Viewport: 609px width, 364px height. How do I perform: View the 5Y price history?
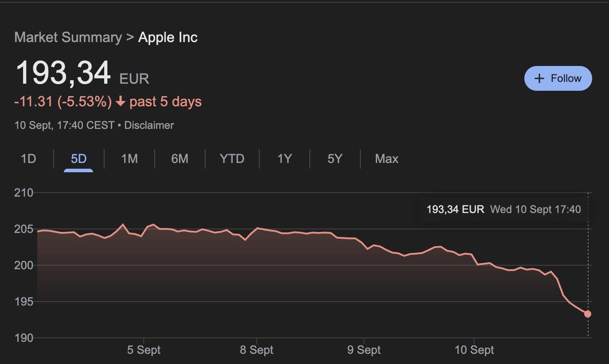tap(335, 159)
